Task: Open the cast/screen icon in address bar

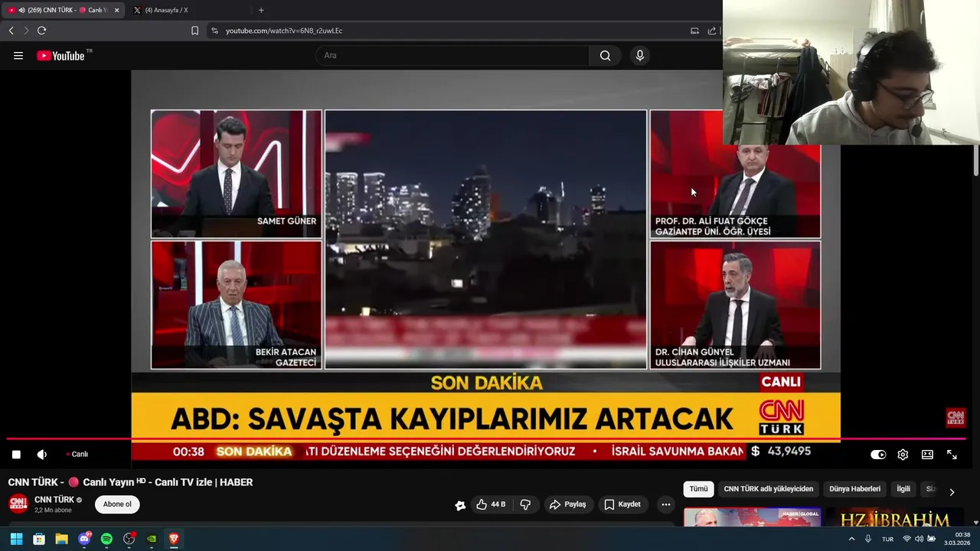Action: 694,31
